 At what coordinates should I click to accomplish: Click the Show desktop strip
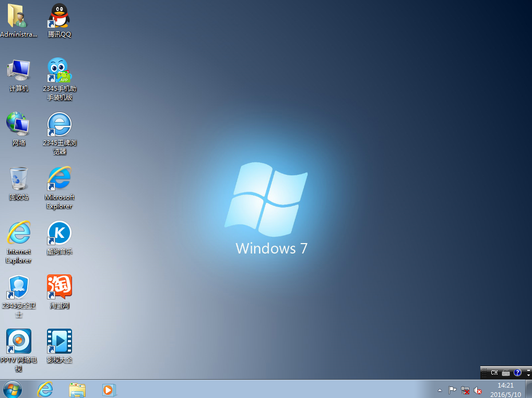point(529,389)
